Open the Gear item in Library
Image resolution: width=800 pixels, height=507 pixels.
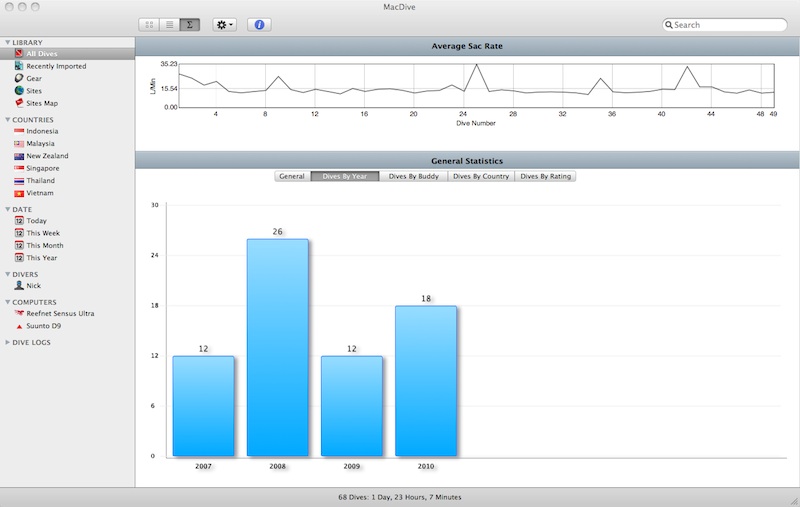pyautogui.click(x=34, y=78)
